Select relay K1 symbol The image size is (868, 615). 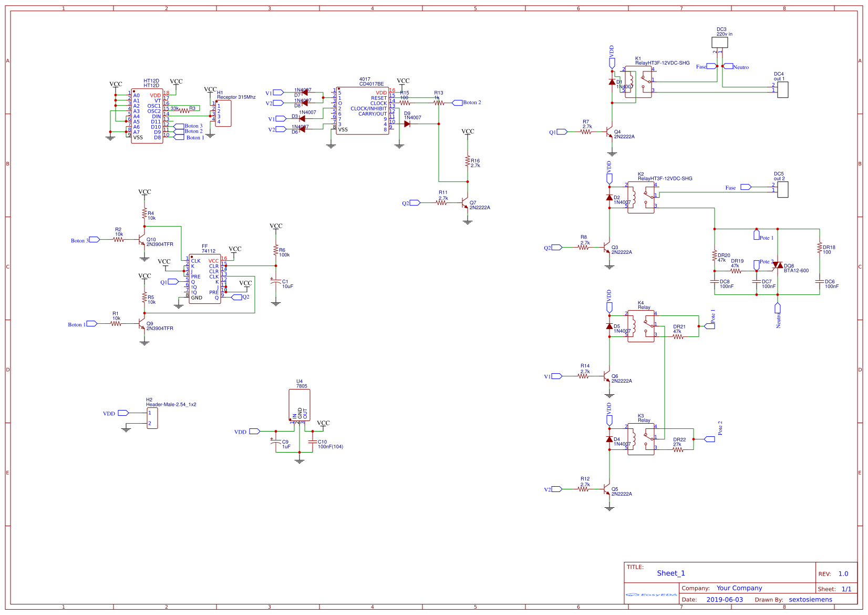[x=638, y=81]
